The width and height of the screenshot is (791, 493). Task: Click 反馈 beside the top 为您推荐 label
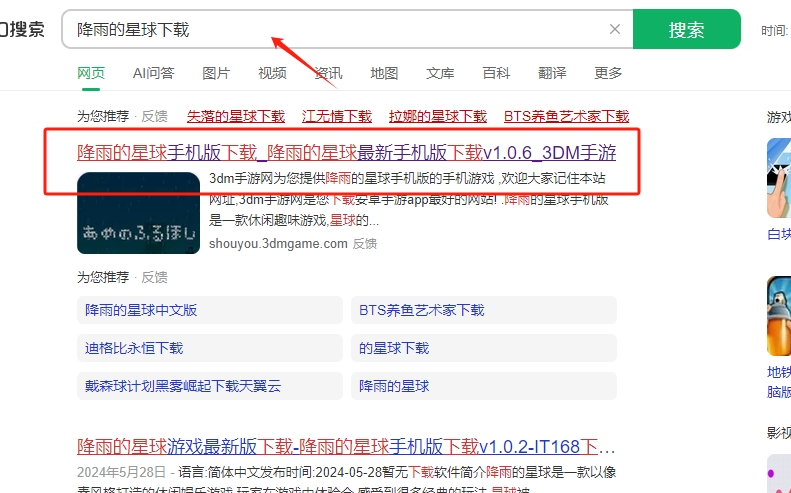154,117
